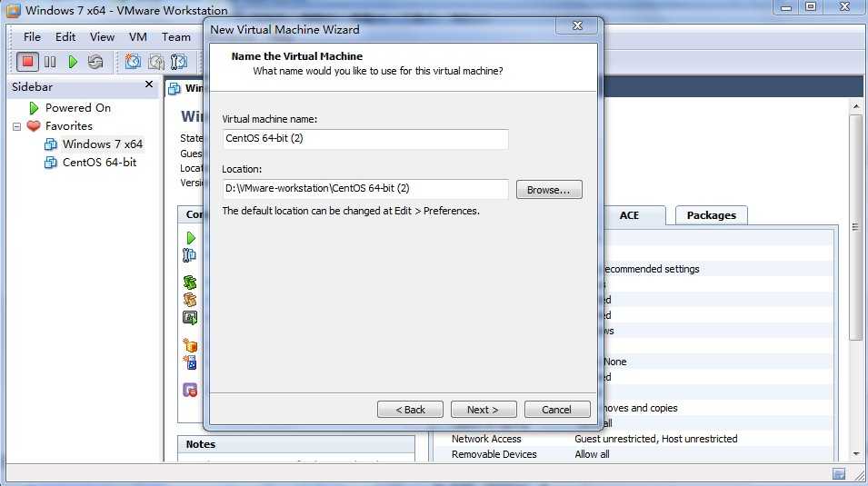Open the File menu
Viewport: 868px width, 486px height.
pyautogui.click(x=32, y=37)
